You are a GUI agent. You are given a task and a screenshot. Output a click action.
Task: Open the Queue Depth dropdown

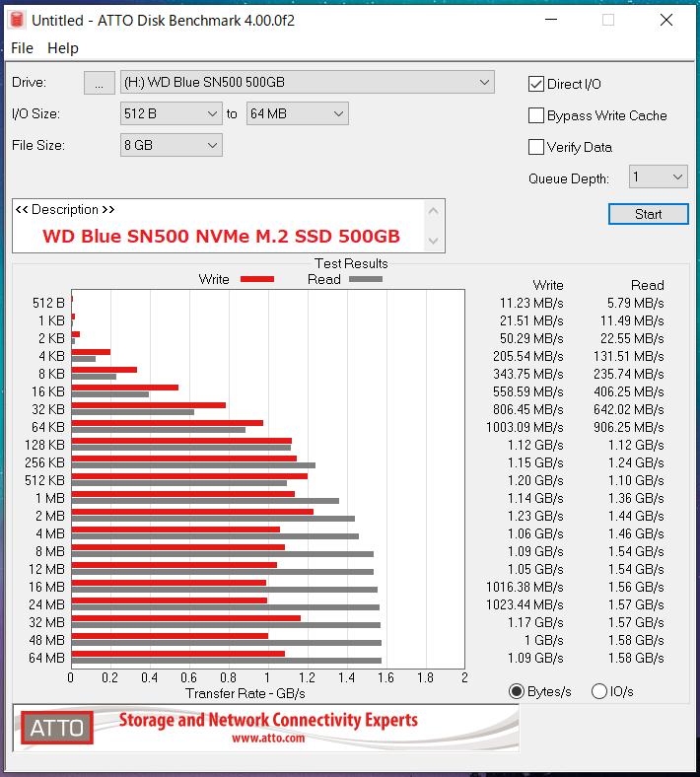[x=658, y=177]
